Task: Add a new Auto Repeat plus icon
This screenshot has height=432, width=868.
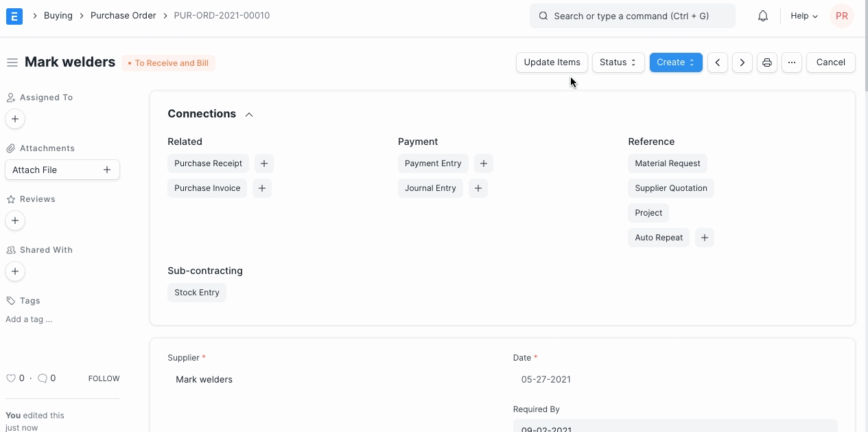Action: pos(704,238)
